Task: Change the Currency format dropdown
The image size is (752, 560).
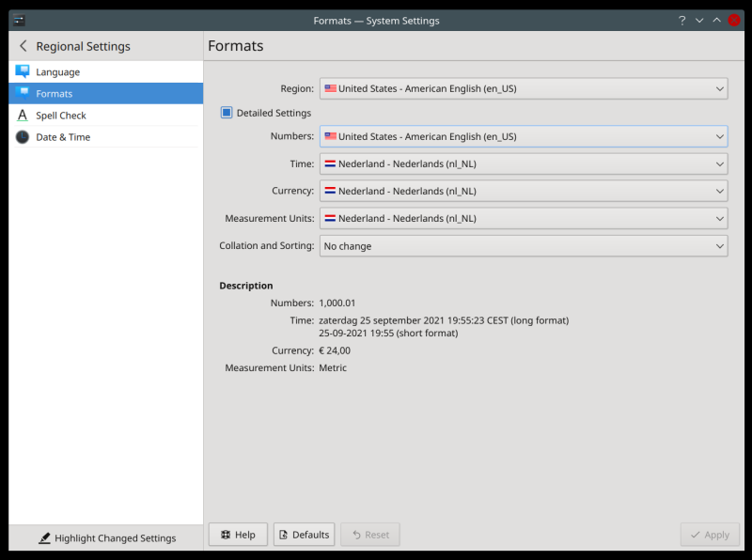Action: [x=523, y=191]
